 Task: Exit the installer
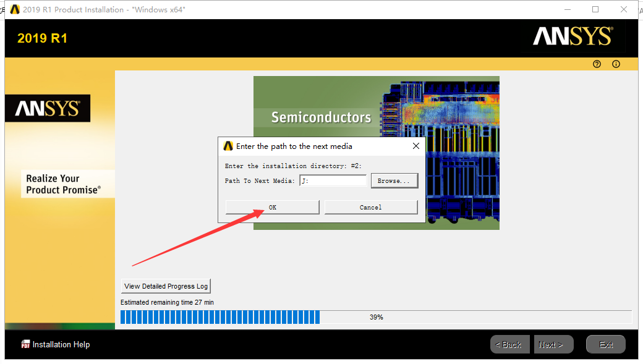point(606,344)
